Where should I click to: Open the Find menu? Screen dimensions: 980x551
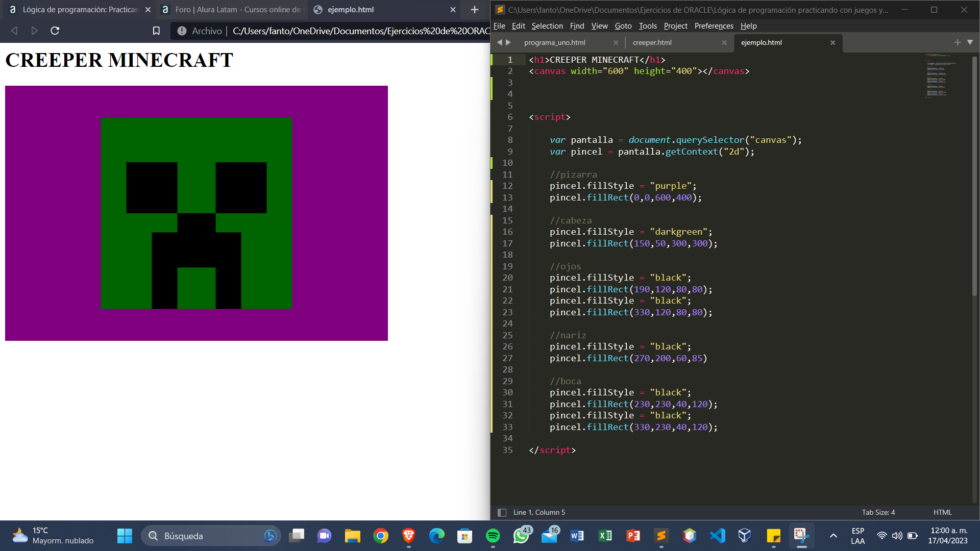click(577, 26)
